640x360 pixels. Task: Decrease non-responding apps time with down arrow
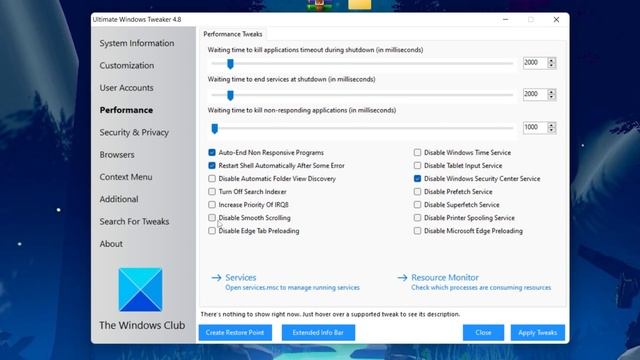[x=551, y=130]
